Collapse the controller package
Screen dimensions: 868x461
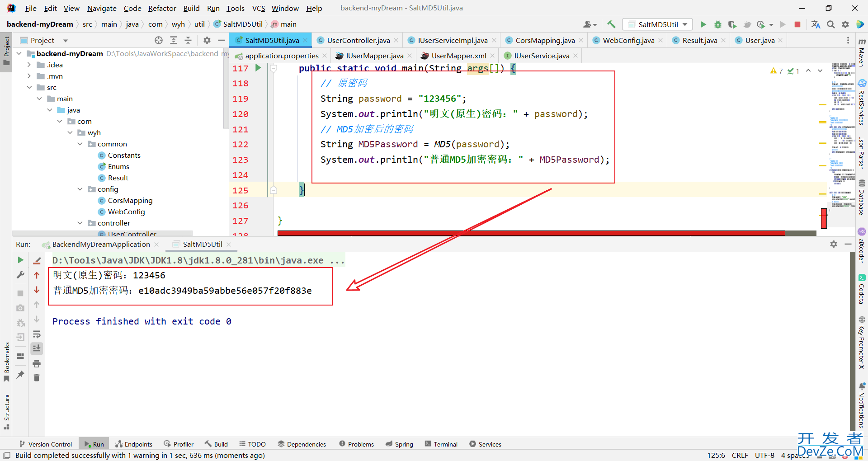[x=80, y=223]
